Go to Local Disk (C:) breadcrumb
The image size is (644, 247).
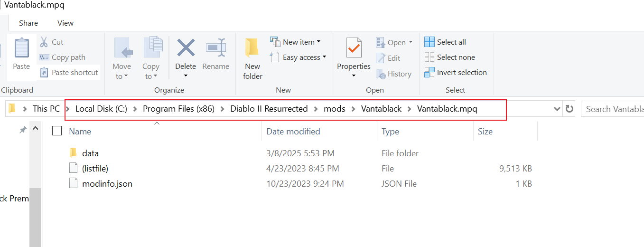tap(101, 109)
